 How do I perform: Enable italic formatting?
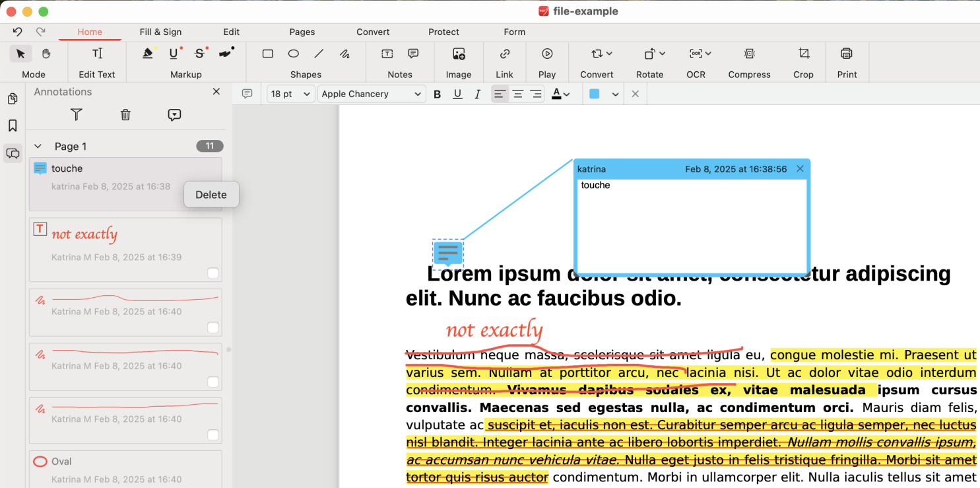click(477, 94)
